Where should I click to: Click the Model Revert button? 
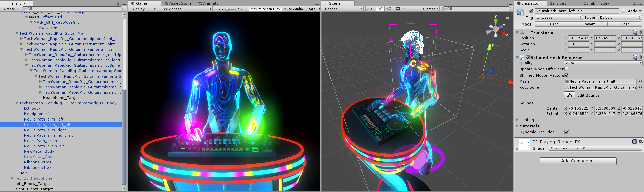click(x=589, y=24)
